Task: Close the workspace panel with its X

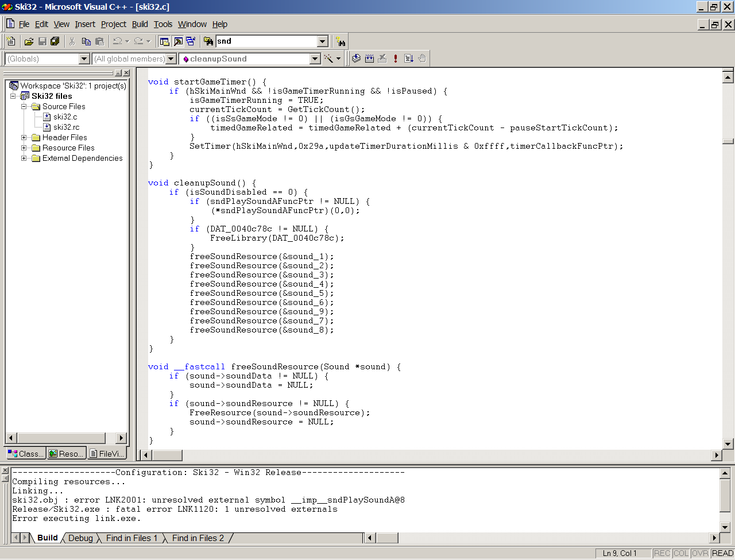Action: [126, 73]
